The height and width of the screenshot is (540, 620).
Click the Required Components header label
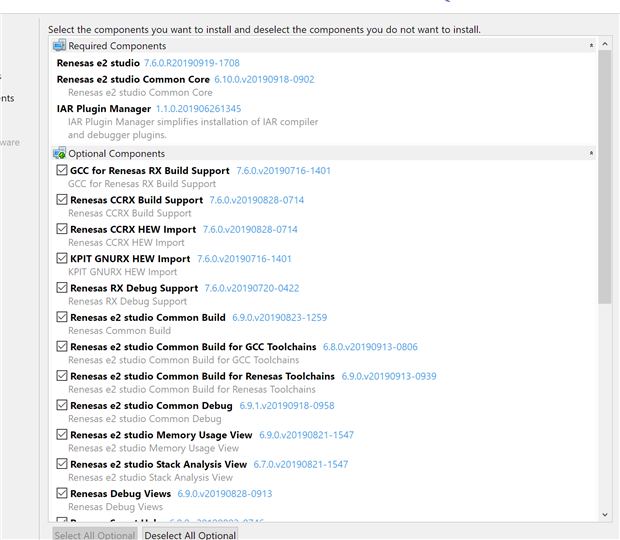tap(117, 46)
